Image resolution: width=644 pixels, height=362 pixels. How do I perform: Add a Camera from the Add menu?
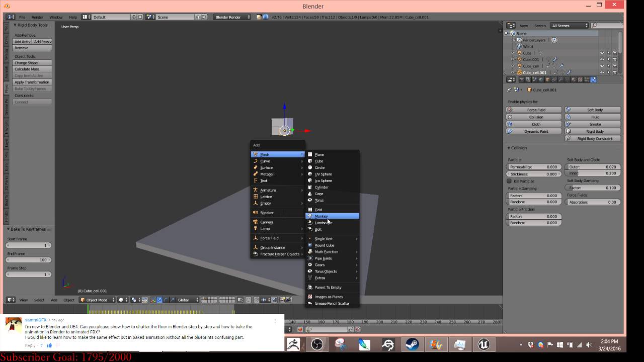coord(278,222)
